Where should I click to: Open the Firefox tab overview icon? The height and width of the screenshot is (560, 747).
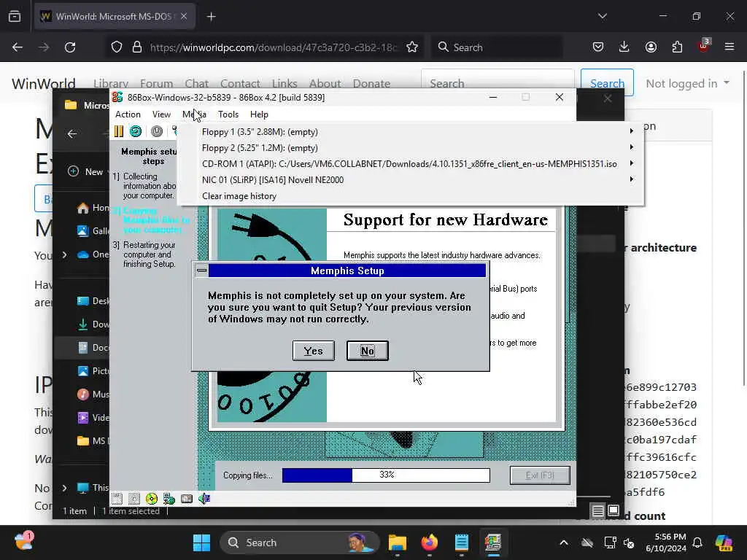tap(15, 17)
